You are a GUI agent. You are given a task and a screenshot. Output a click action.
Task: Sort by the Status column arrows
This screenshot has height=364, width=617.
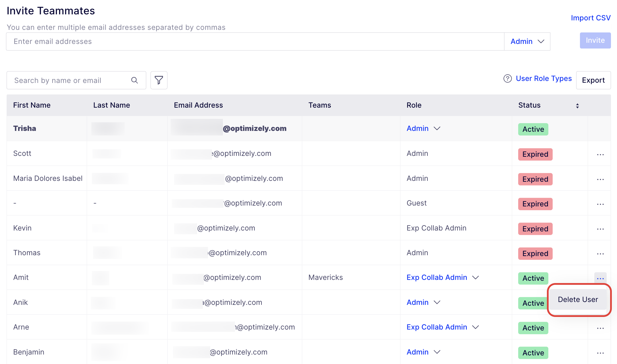(577, 106)
